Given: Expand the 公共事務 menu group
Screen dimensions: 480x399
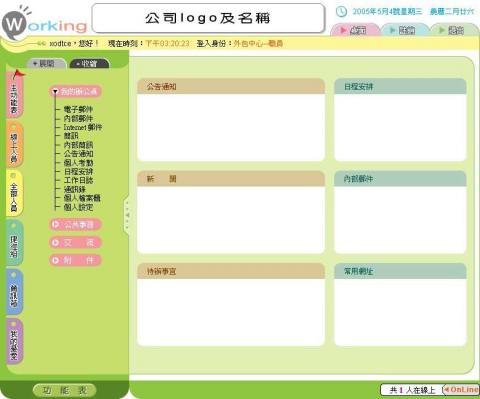Looking at the screenshot, I should (75, 224).
